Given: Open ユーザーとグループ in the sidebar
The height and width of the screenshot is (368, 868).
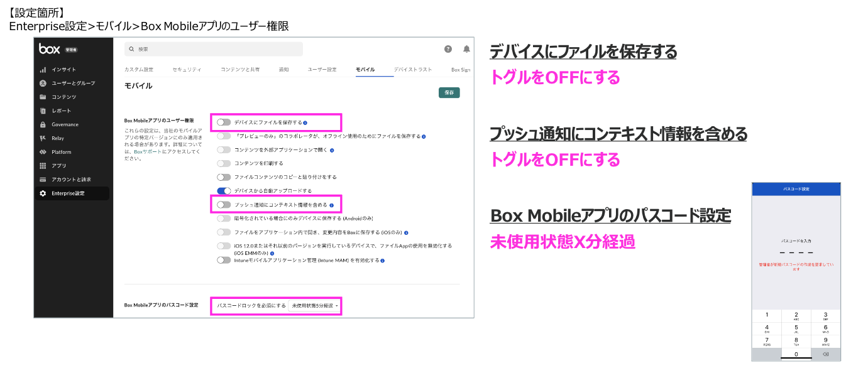Looking at the screenshot, I should [x=73, y=84].
